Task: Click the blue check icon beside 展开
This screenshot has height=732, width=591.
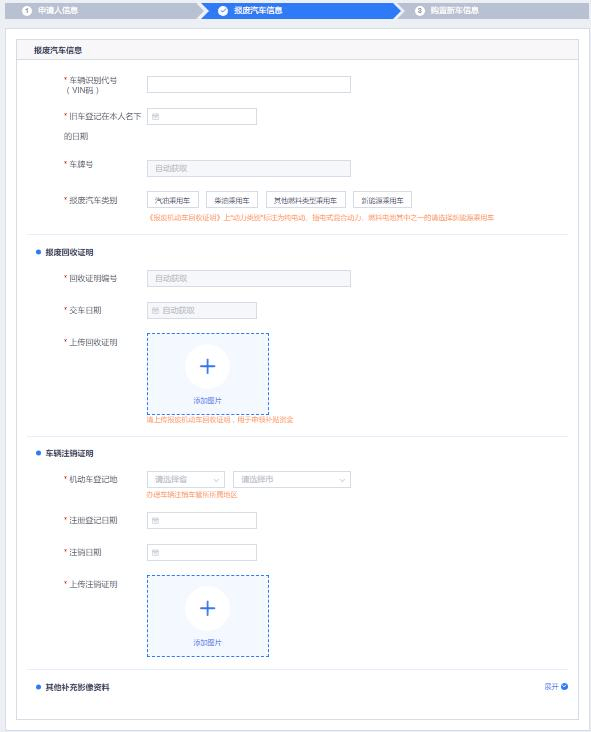Action: coord(564,686)
